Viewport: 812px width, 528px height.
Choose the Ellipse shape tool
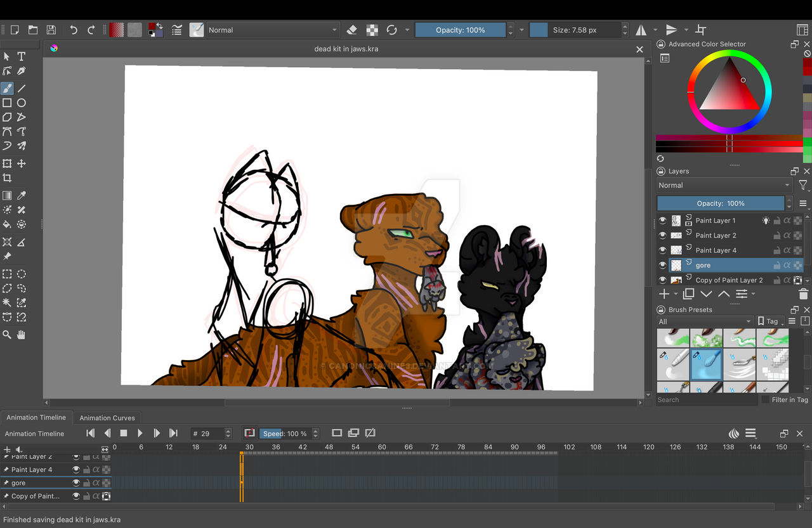coord(22,103)
